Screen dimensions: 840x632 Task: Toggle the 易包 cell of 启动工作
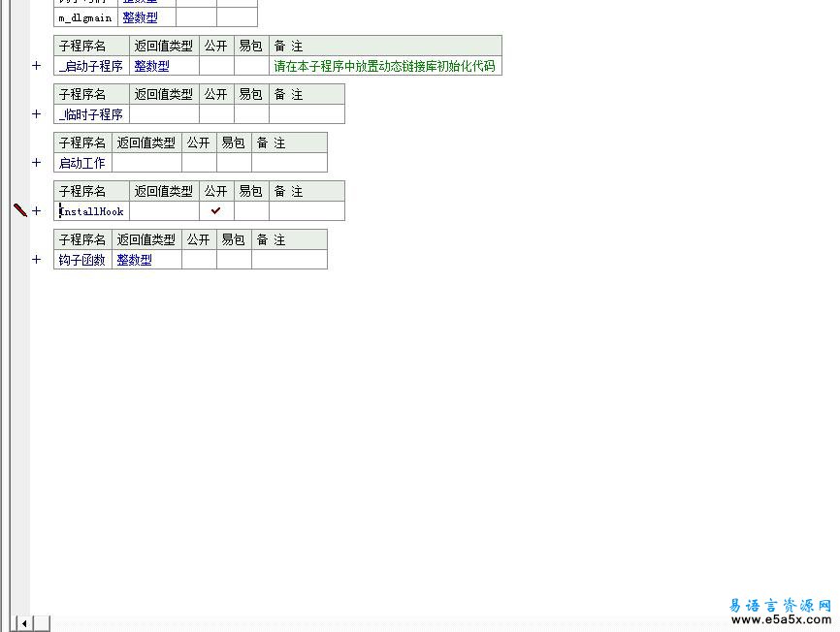234,163
